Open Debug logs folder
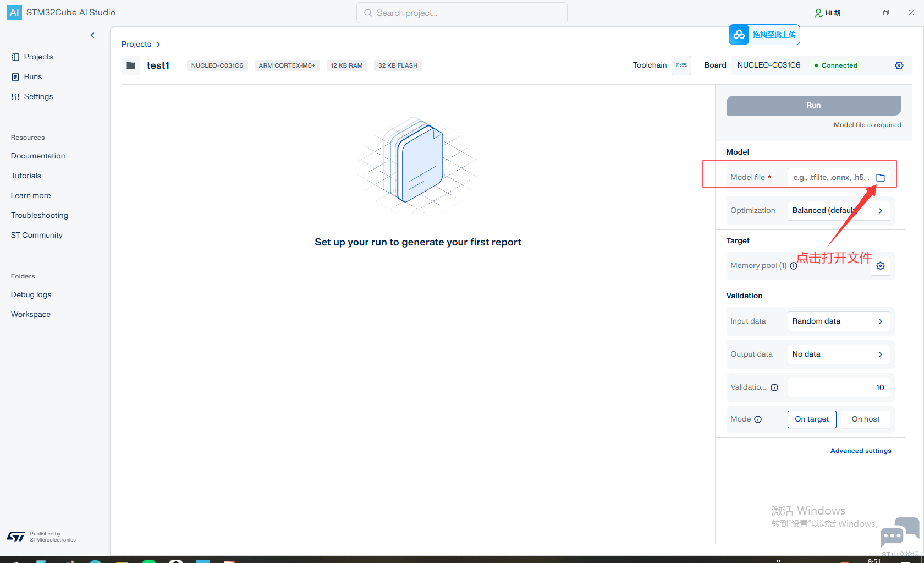Screen dimensions: 924x563 pos(31,295)
